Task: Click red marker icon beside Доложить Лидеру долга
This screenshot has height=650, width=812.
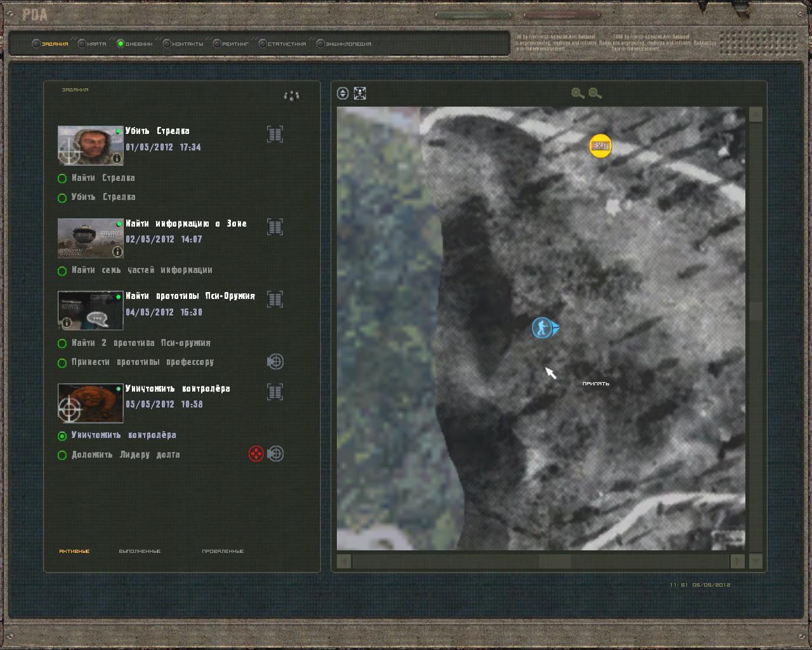Action: (256, 454)
